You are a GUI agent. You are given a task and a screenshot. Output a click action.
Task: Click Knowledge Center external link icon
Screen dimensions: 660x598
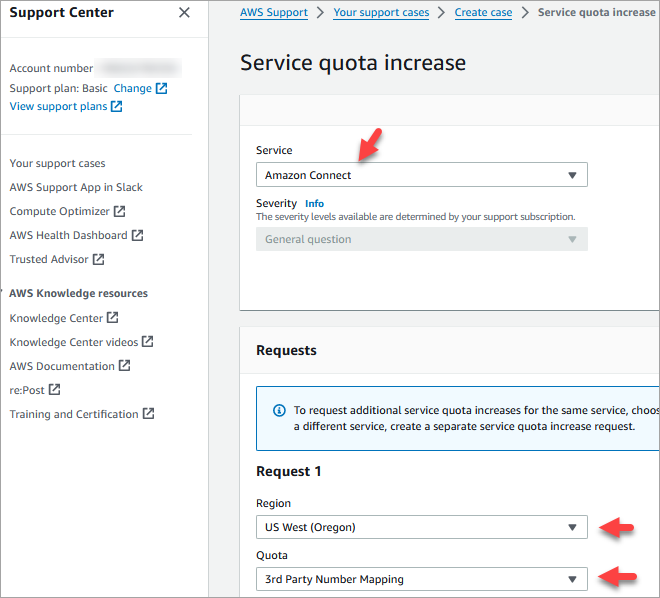(113, 318)
